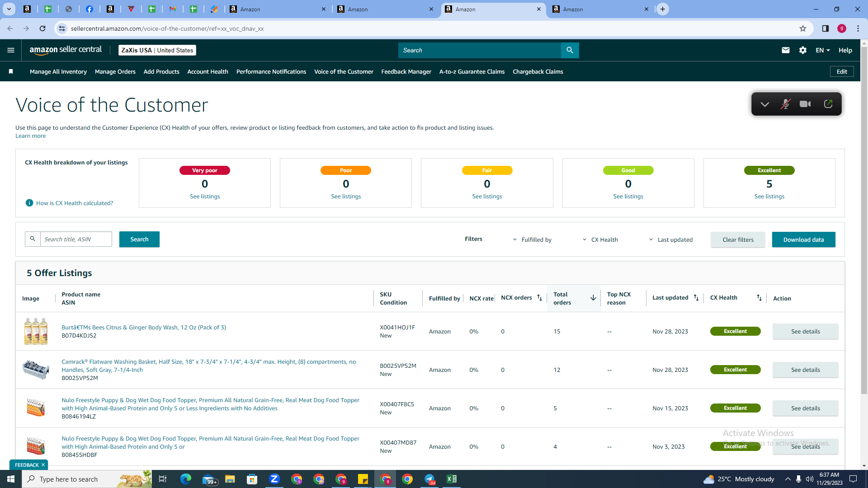Open Zoom from the taskbar
Image resolution: width=868 pixels, height=488 pixels.
[274, 479]
